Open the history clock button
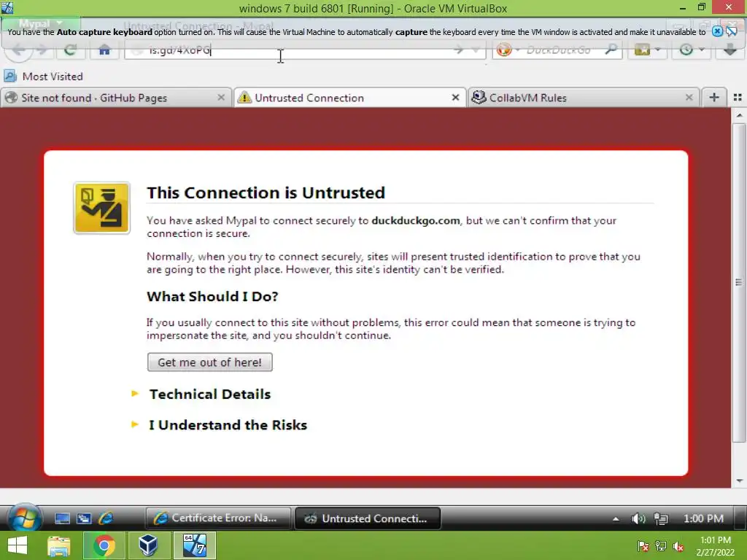This screenshot has height=560, width=747. click(x=686, y=50)
